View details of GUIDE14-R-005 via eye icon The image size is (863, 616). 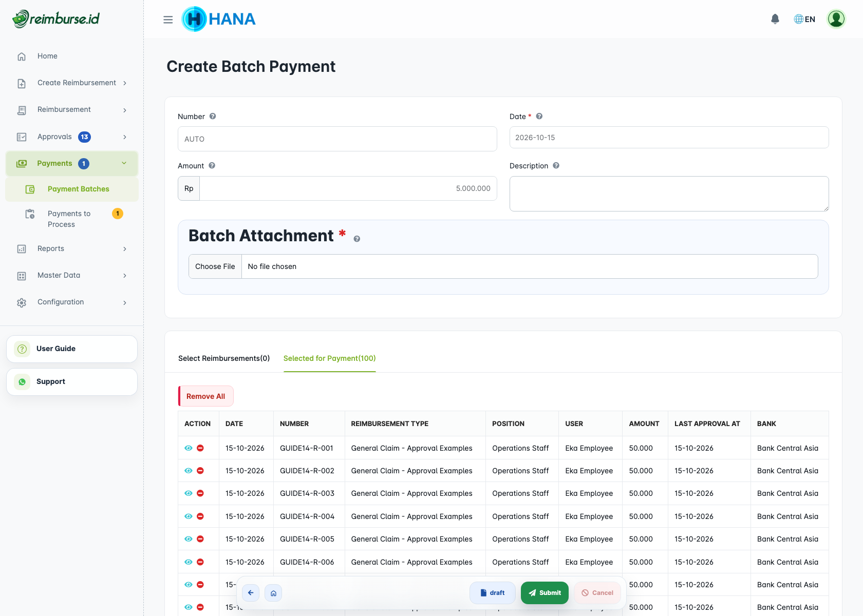[189, 539]
